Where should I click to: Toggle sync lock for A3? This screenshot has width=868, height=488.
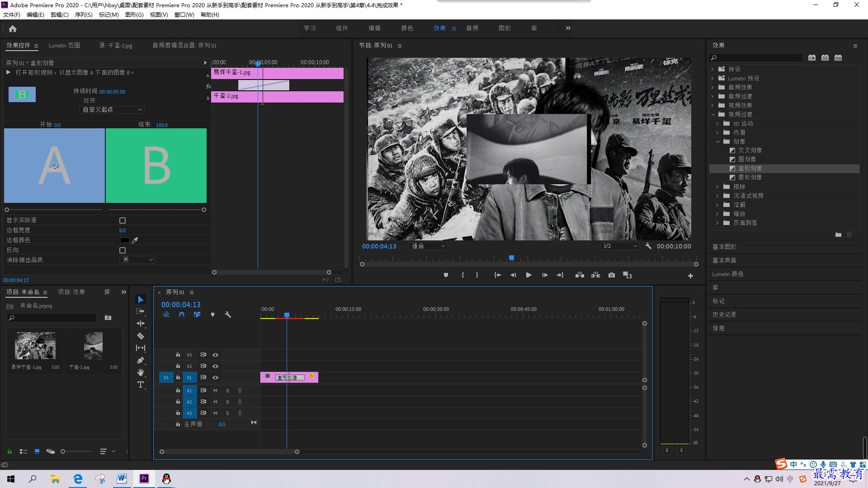pyautogui.click(x=203, y=413)
